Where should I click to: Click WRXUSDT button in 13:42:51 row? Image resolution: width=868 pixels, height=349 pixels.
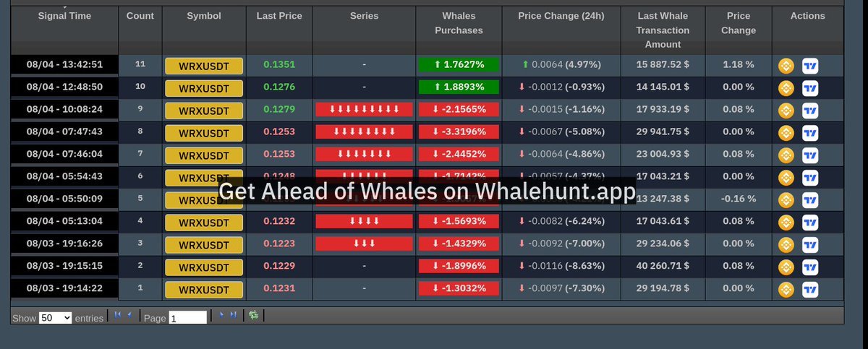click(x=204, y=66)
